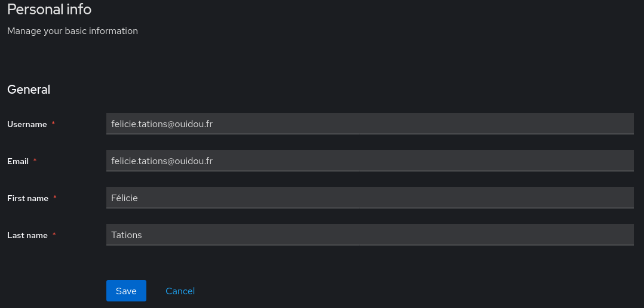Click the red asterisk beside Last name
This screenshot has width=644, height=308.
(x=54, y=235)
